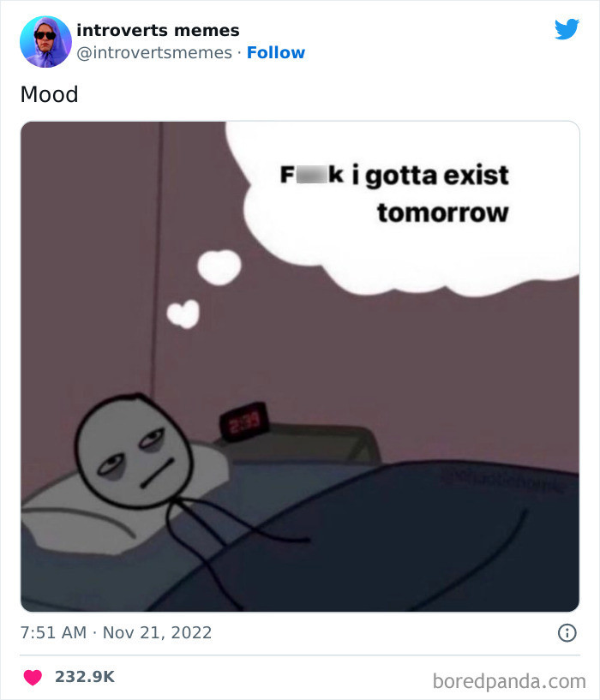Viewport: 600px width, 700px height.
Task: Click the word Mood in the tweet
Action: tap(47, 95)
